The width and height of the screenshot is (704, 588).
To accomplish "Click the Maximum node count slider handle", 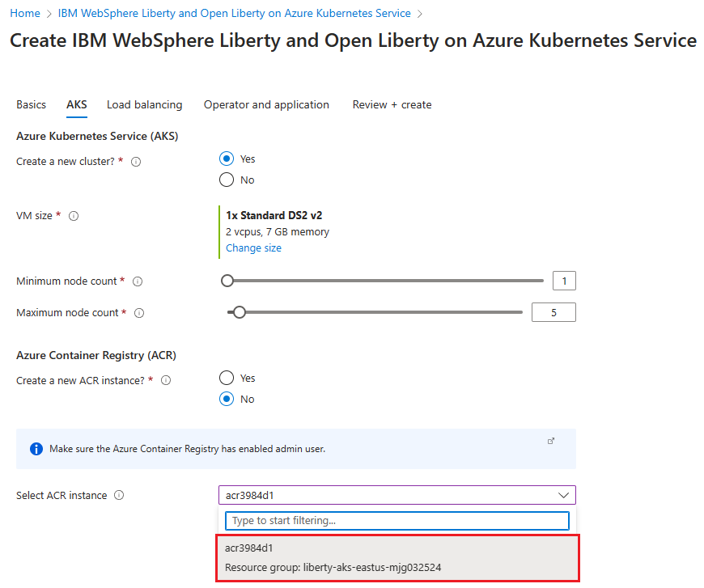I will point(239,312).
